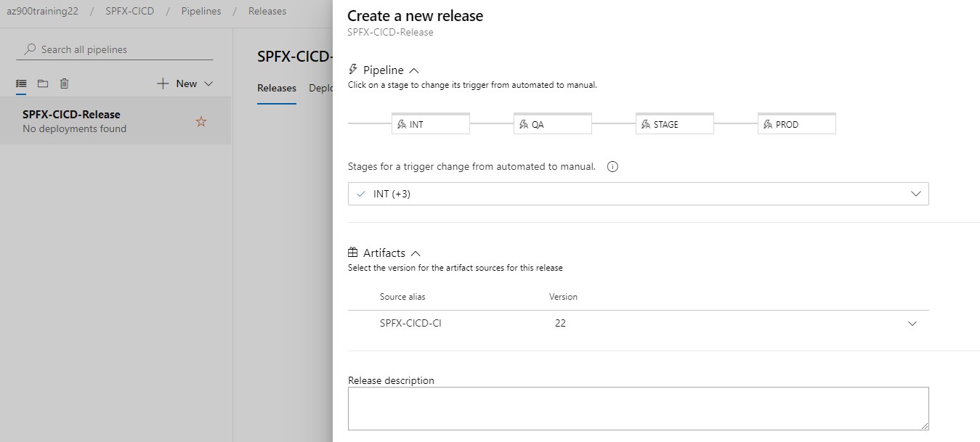Collapse the Artifacts section chevron
This screenshot has height=442, width=980.
tap(416, 253)
